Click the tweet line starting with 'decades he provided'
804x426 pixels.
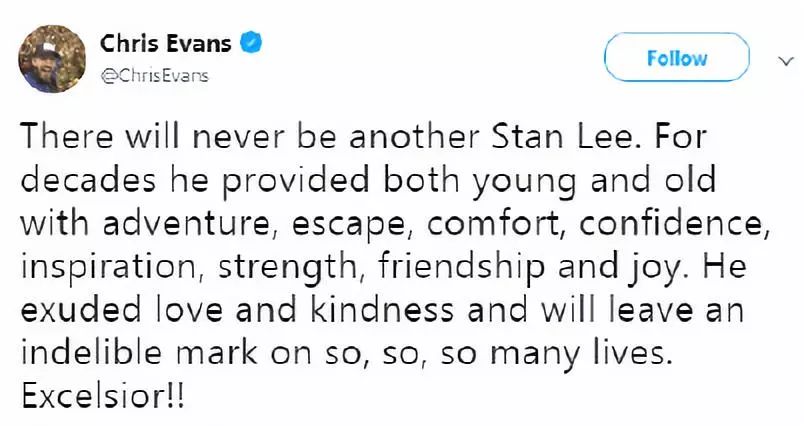[368, 182]
